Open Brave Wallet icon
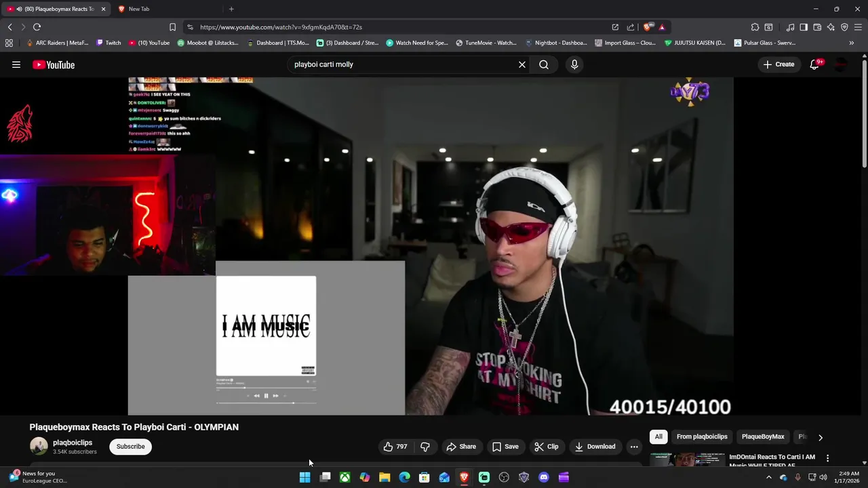868x488 pixels. pyautogui.click(x=817, y=27)
